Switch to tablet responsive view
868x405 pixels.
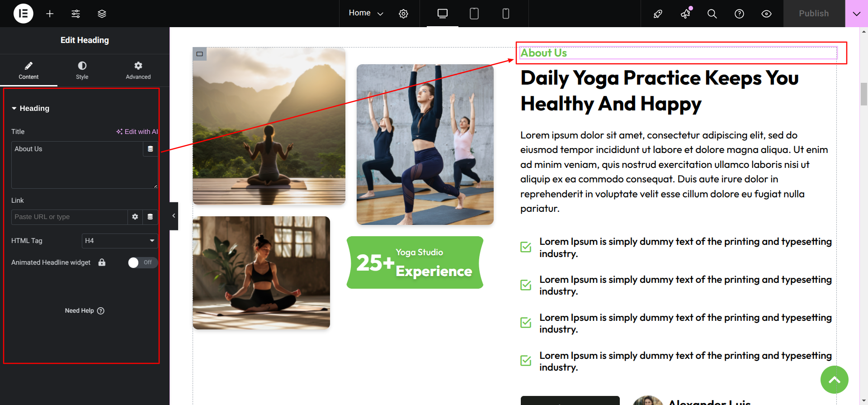coord(474,14)
